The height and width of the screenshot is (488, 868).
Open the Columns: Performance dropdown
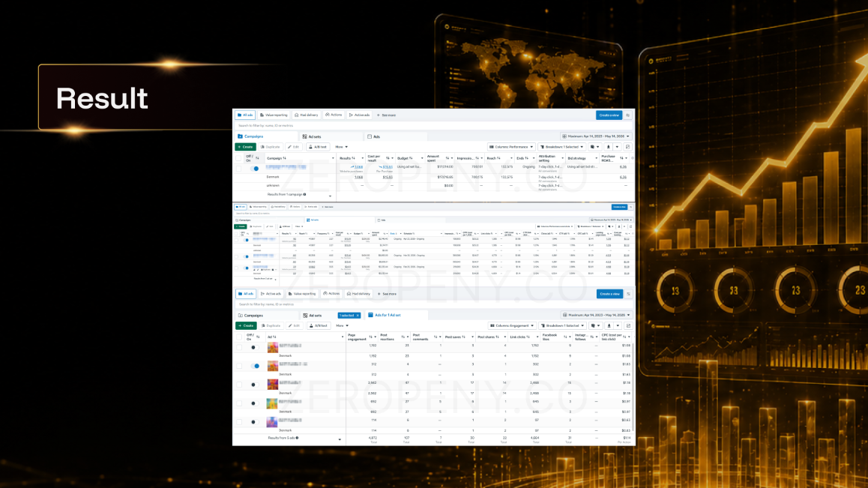pos(511,147)
